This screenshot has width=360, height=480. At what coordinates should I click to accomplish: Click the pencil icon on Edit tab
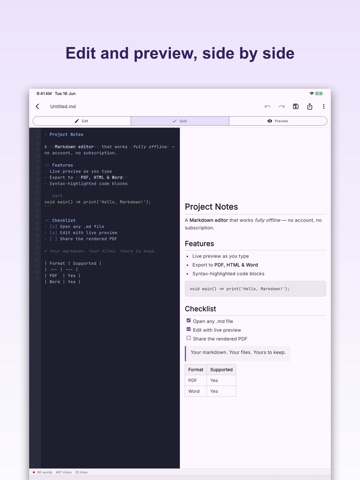tap(77, 121)
